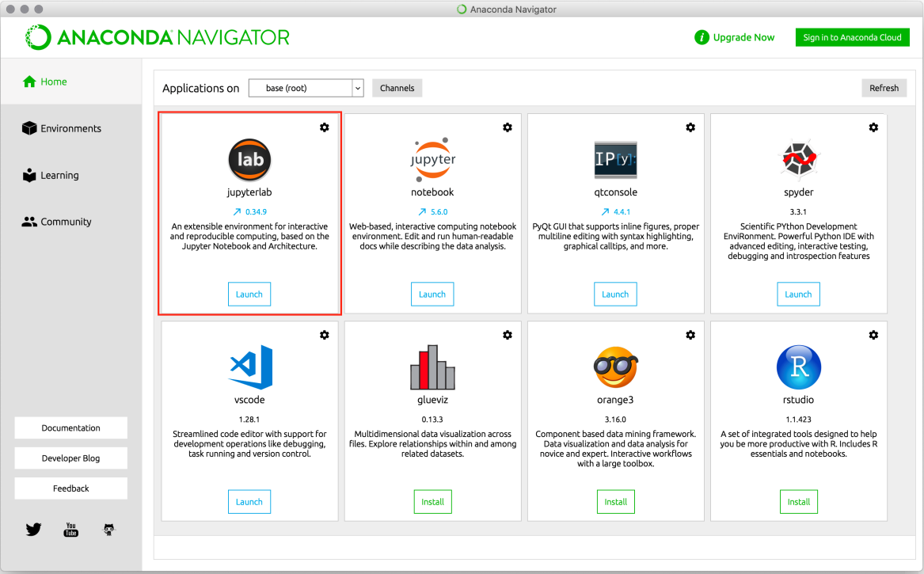Click the RStudio logo icon

click(798, 367)
